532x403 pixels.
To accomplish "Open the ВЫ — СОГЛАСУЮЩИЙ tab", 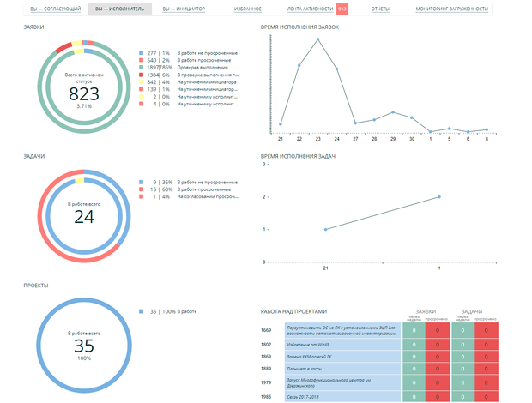I will pos(56,9).
